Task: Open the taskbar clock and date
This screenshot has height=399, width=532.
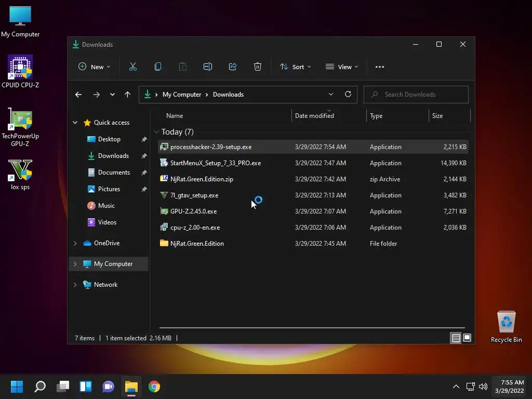Action: click(x=509, y=387)
